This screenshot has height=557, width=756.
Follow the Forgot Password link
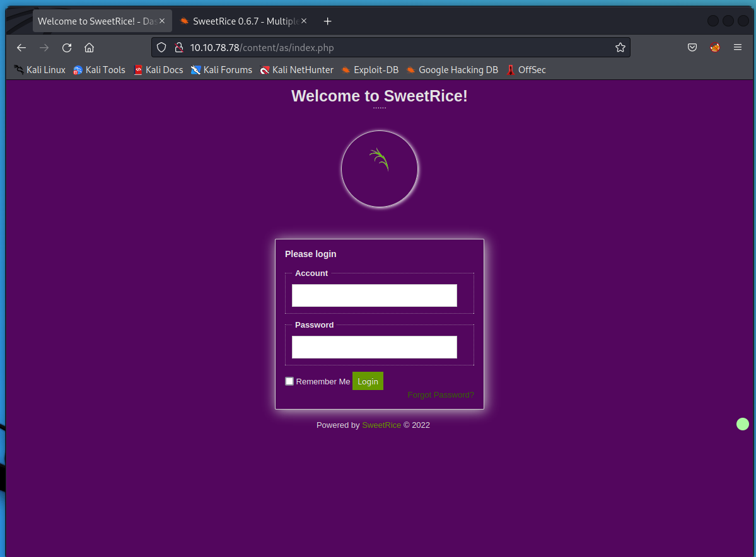click(440, 395)
